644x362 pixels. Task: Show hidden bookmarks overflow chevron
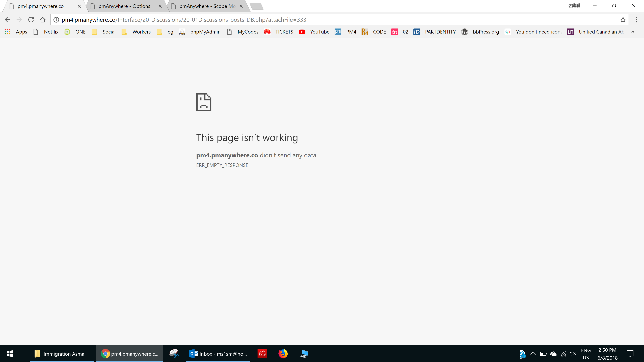tap(632, 32)
